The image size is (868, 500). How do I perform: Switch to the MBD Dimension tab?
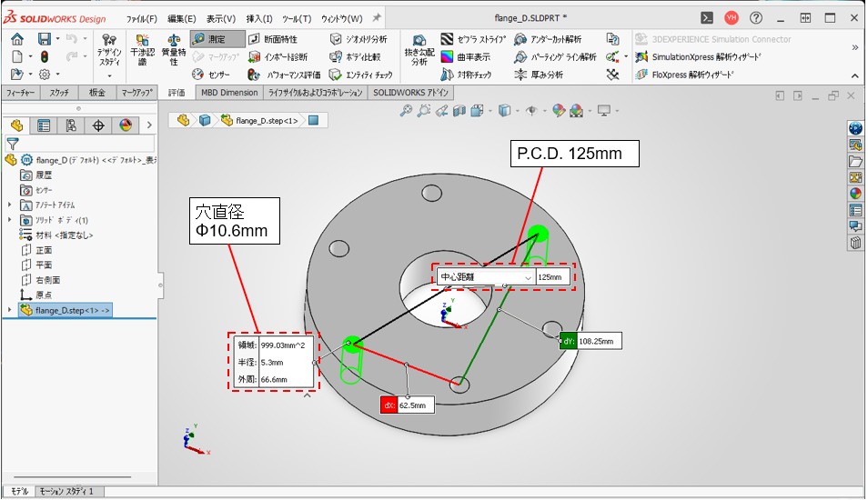click(x=228, y=92)
